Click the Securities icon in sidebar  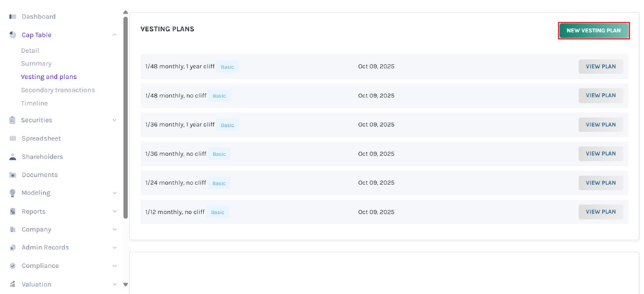coord(12,120)
